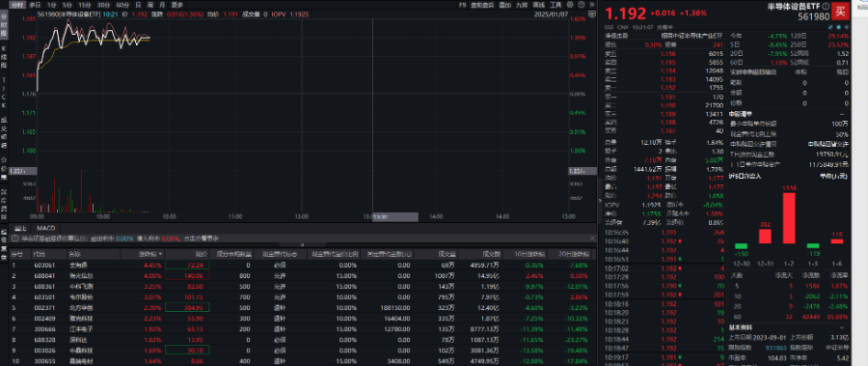The height and width of the screenshot is (366, 868).
Task: Sort by the 涨跌幅 column dropdown arrow
Action: coord(161,254)
